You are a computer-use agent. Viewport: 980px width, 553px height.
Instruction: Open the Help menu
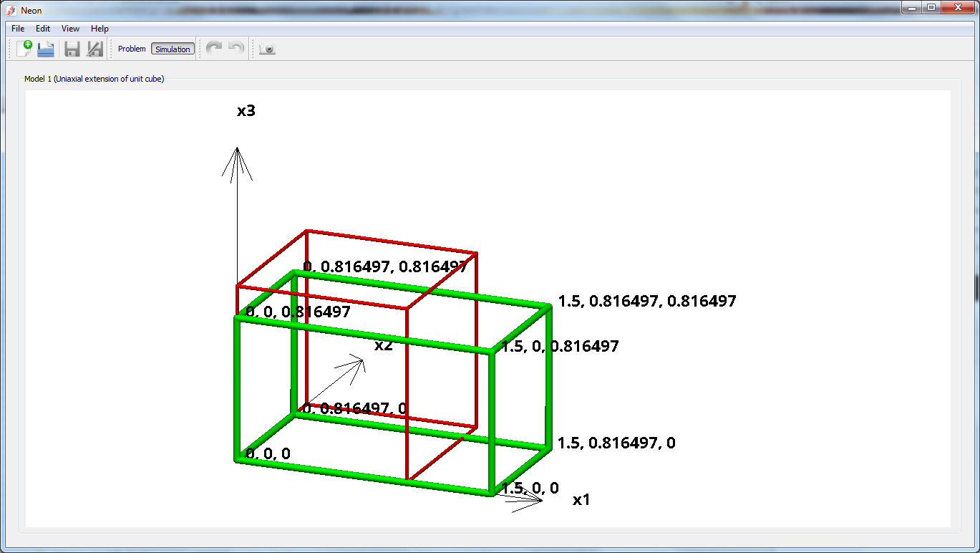pos(100,29)
